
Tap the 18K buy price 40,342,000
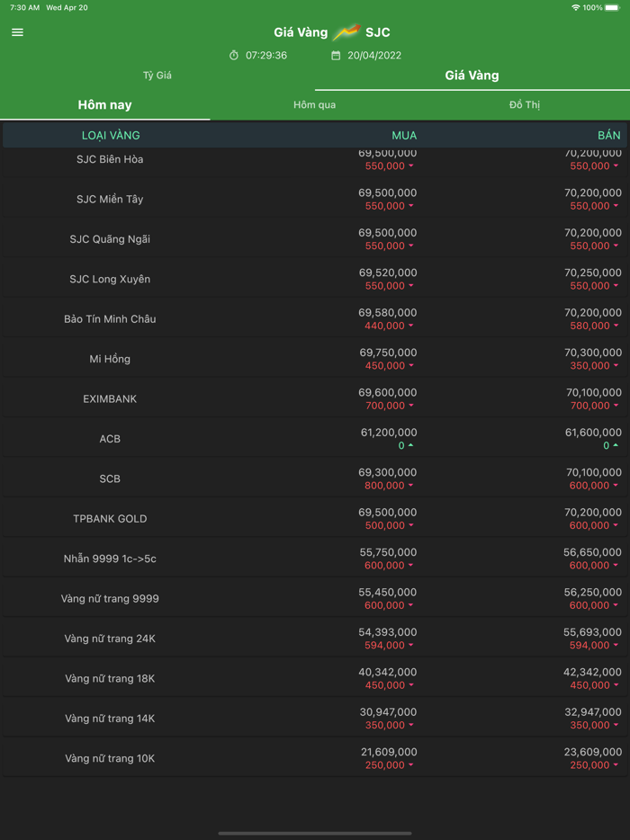point(388,673)
